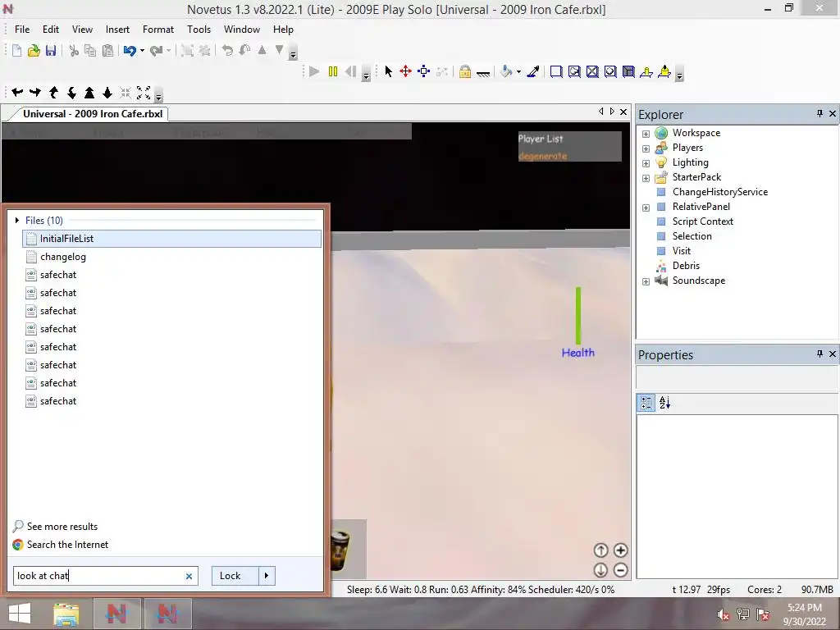Click Search the Internet link
840x630 pixels.
pos(67,545)
